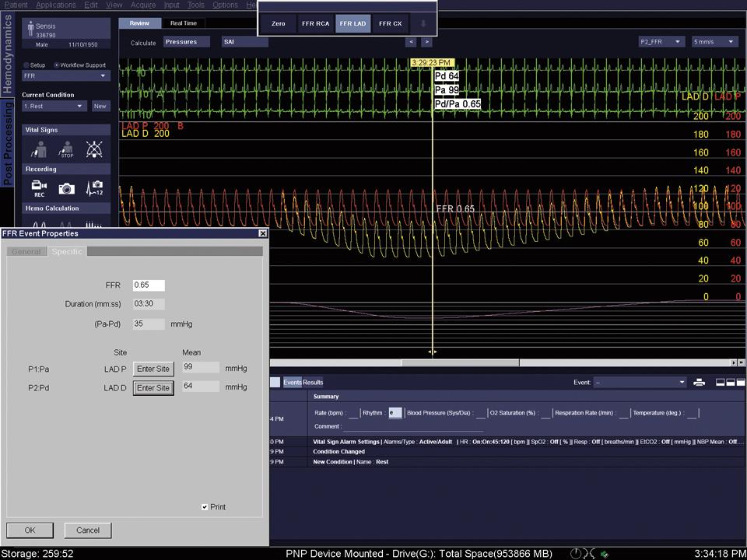Switch to the Real Time tab
The width and height of the screenshot is (747, 560).
(184, 23)
